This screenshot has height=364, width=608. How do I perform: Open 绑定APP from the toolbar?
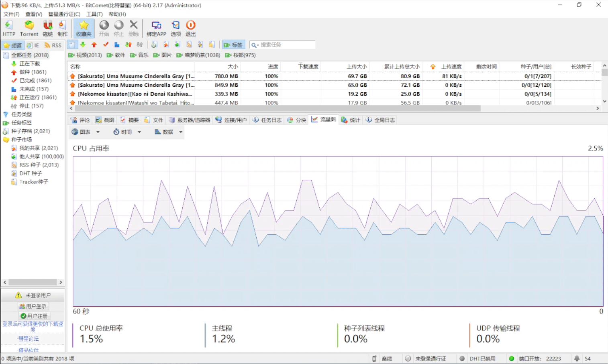click(156, 28)
